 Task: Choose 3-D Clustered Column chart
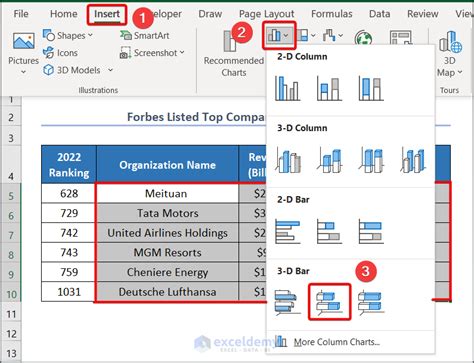(x=287, y=160)
